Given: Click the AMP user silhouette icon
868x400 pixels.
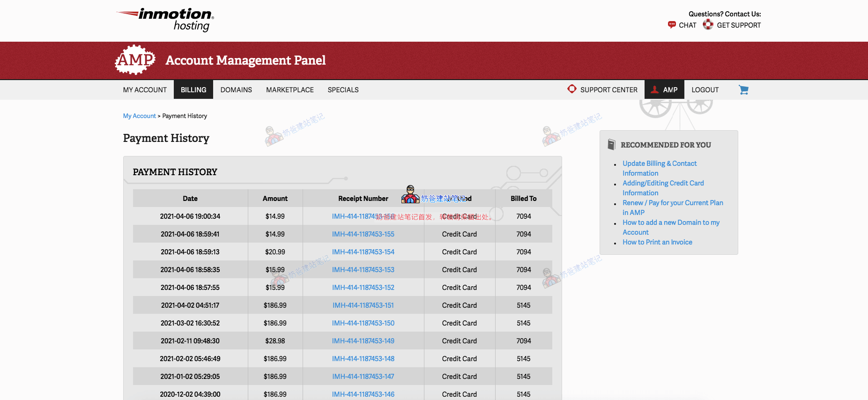Looking at the screenshot, I should pyautogui.click(x=655, y=90).
